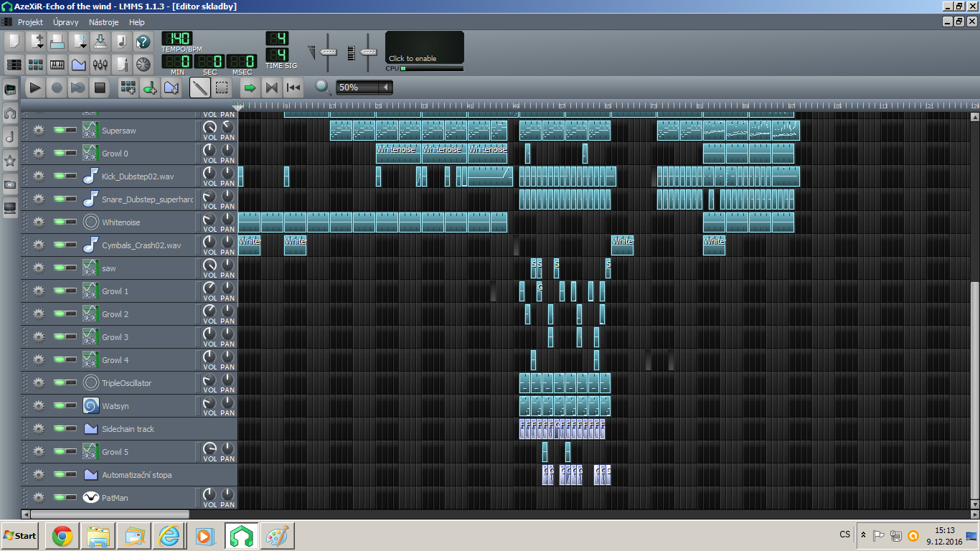Click the magnifier zoom icon

[x=324, y=88]
